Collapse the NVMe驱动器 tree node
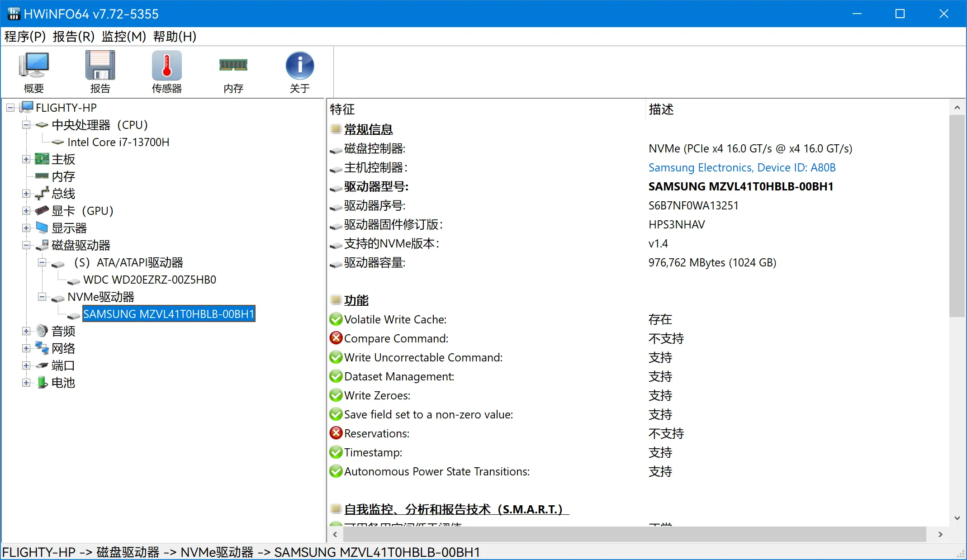 tap(42, 297)
